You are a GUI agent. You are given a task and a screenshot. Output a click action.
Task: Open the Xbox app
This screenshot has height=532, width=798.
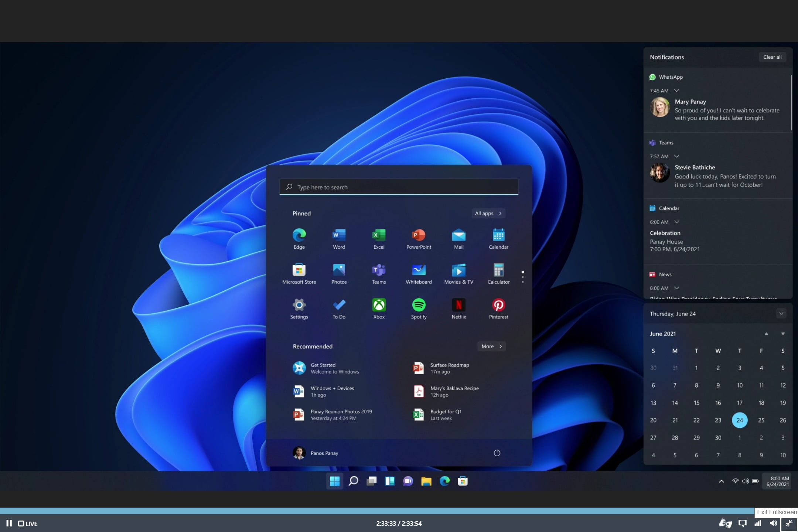379,309
